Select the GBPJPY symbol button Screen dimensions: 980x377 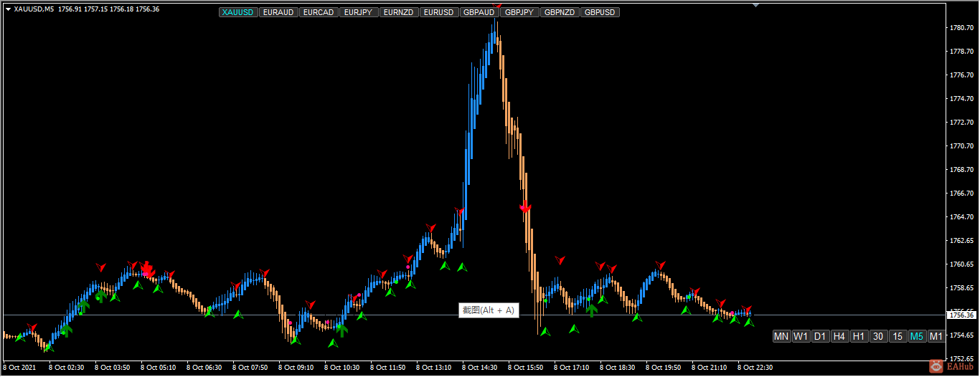519,12
